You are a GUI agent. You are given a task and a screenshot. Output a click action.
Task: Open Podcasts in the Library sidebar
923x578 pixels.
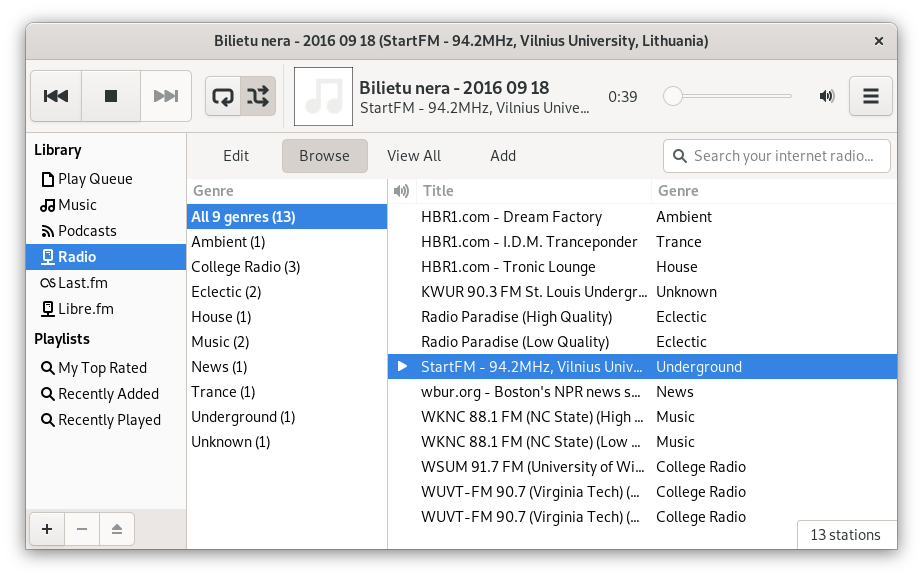coord(87,231)
